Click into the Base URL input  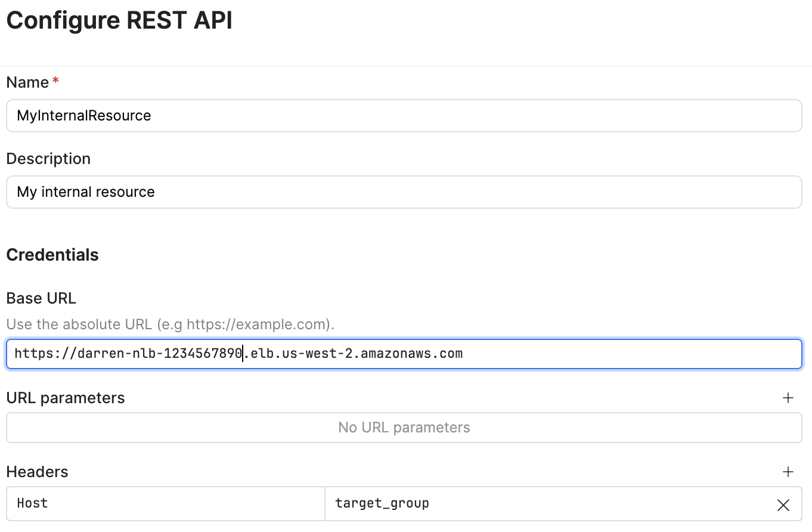coord(404,354)
